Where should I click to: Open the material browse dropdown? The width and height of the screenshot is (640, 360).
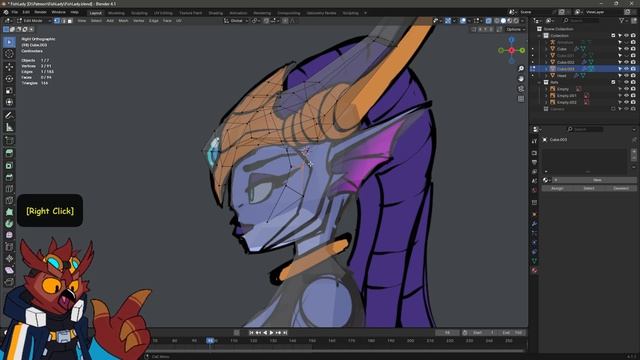tap(547, 180)
